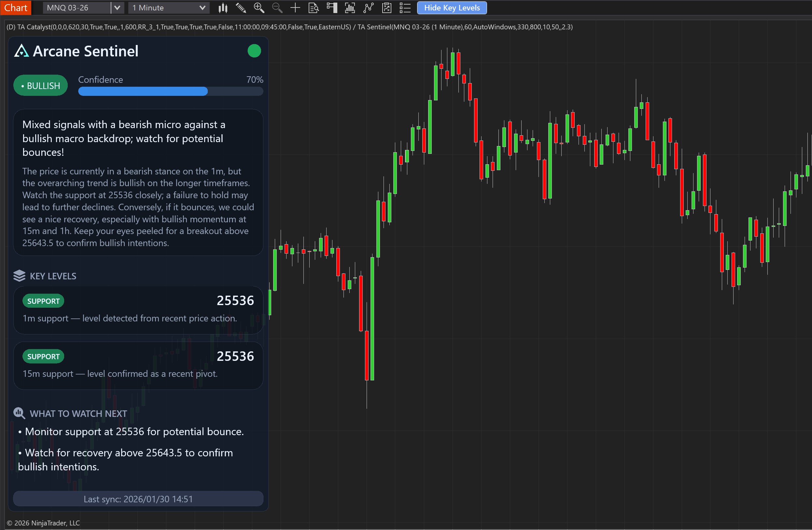
Task: Open the Data Box icon
Action: (313, 8)
